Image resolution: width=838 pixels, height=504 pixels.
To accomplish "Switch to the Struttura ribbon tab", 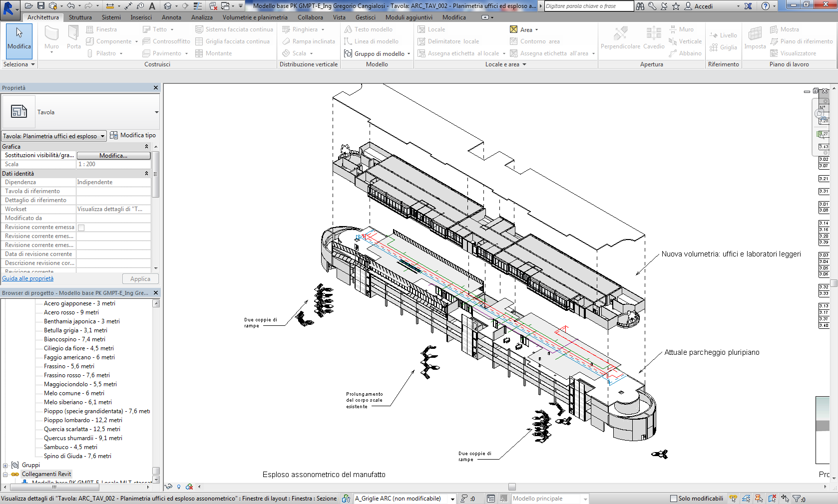I will click(x=80, y=17).
